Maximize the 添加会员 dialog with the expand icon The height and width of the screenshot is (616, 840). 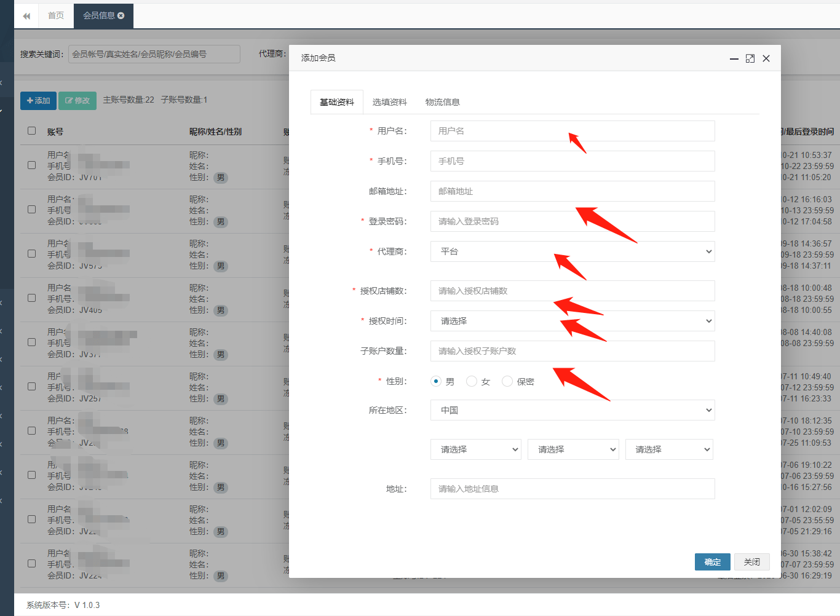[750, 58]
